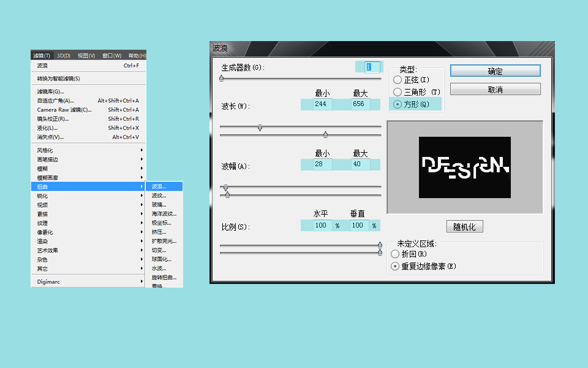Expand the 模糊画廊 submenu
Viewport: 588px width, 368px height.
point(88,178)
